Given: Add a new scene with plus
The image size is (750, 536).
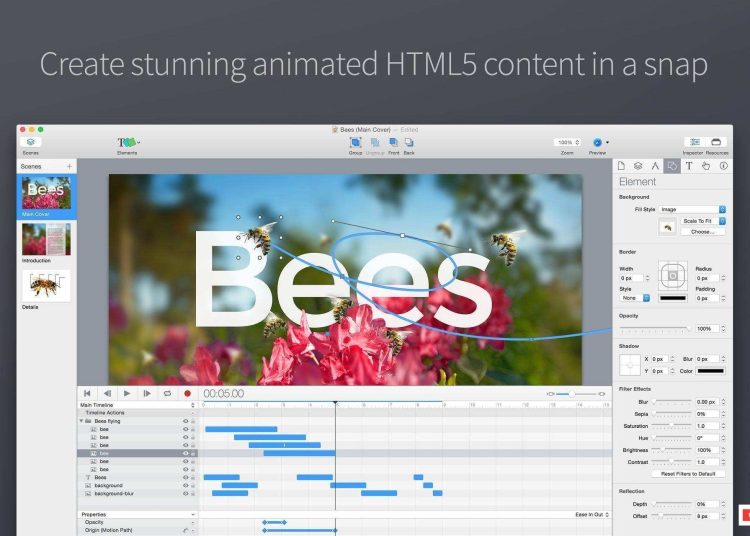Looking at the screenshot, I should [69, 166].
